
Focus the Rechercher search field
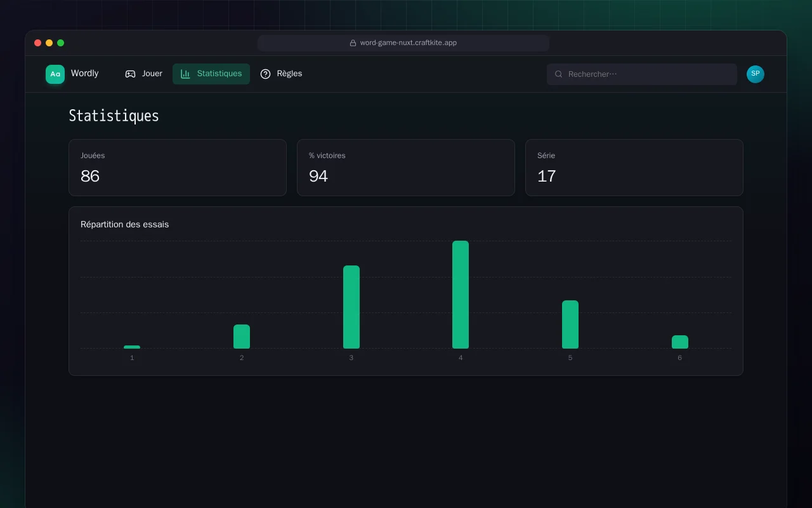(x=642, y=74)
